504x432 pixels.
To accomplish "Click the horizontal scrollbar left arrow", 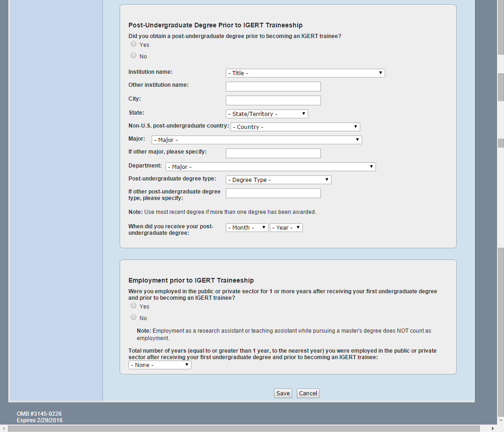I will click(3, 428).
